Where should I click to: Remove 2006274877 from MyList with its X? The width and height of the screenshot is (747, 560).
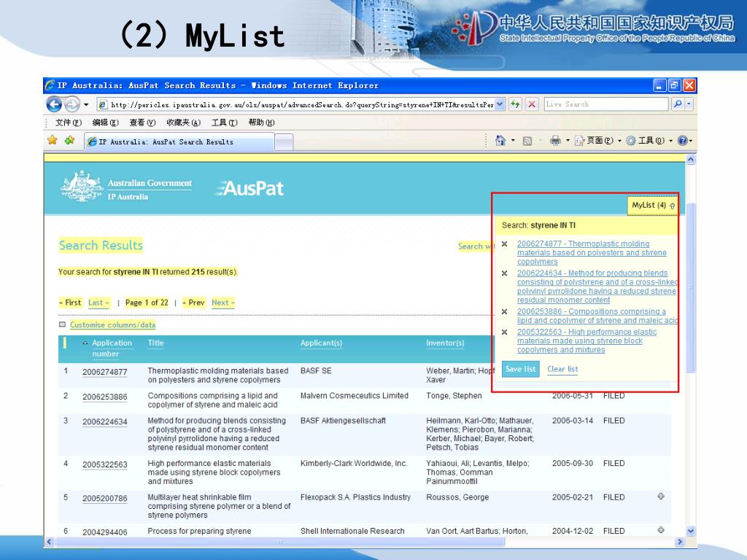505,244
